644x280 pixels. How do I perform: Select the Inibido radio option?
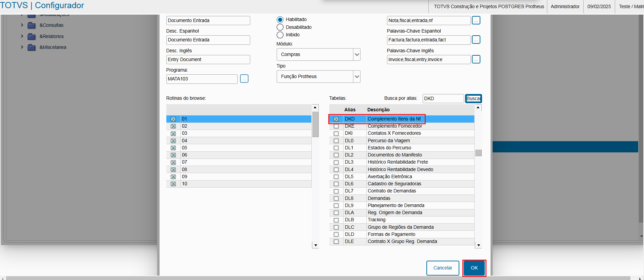tap(280, 35)
